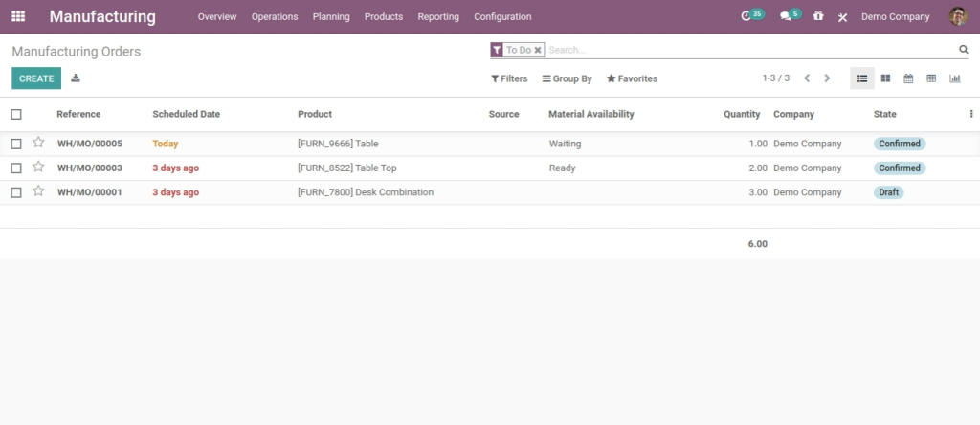Sort by the Product column header
The height and width of the screenshot is (425, 980).
tap(315, 114)
